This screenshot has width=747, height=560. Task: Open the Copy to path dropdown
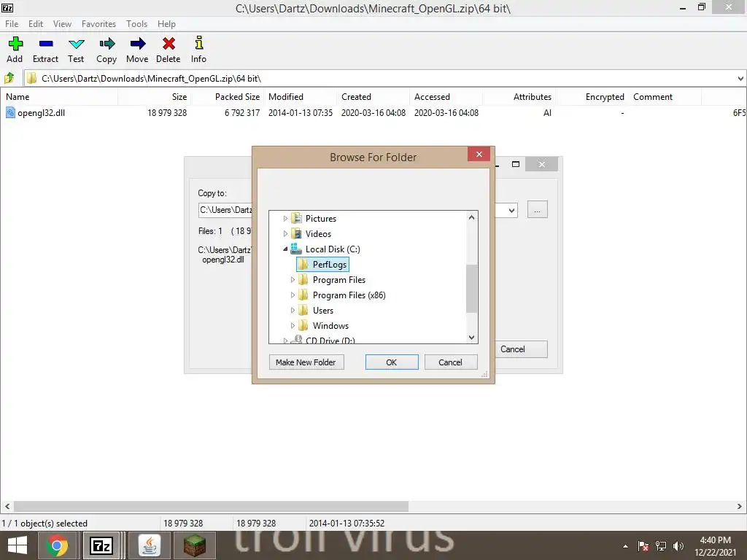(511, 210)
